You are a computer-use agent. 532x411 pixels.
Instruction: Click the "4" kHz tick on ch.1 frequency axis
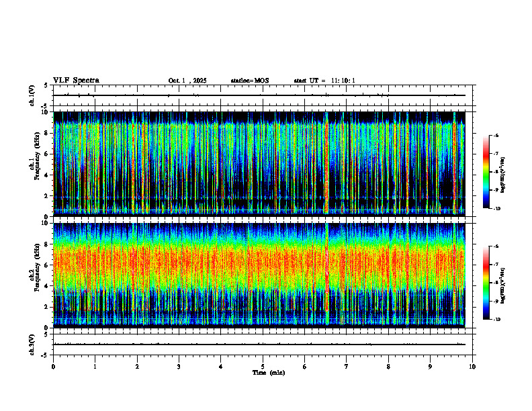(47, 175)
